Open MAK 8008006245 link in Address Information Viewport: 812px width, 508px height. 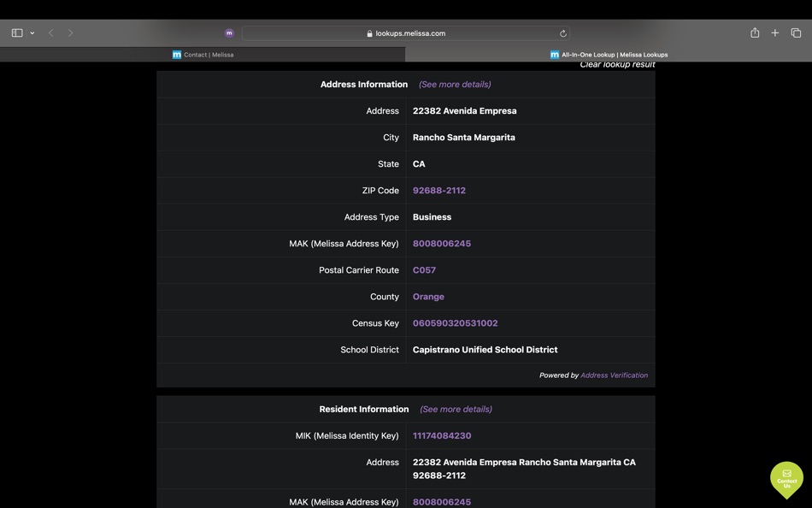[442, 243]
